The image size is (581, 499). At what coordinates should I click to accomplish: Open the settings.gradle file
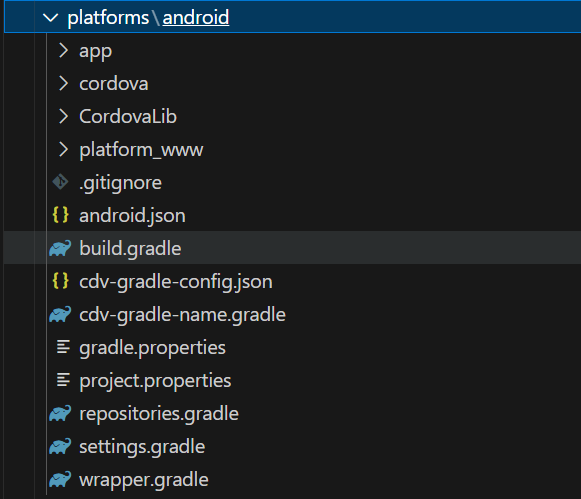[x=142, y=447]
